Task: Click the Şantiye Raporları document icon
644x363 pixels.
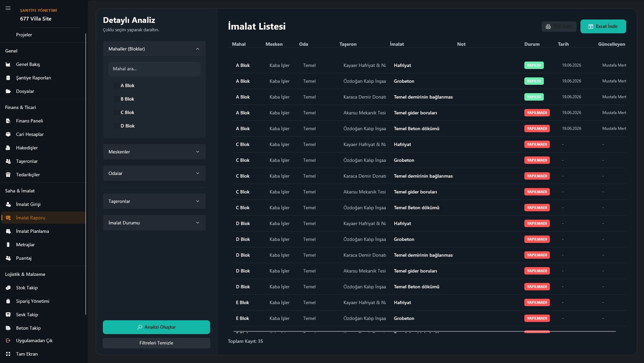Action: coord(8,78)
